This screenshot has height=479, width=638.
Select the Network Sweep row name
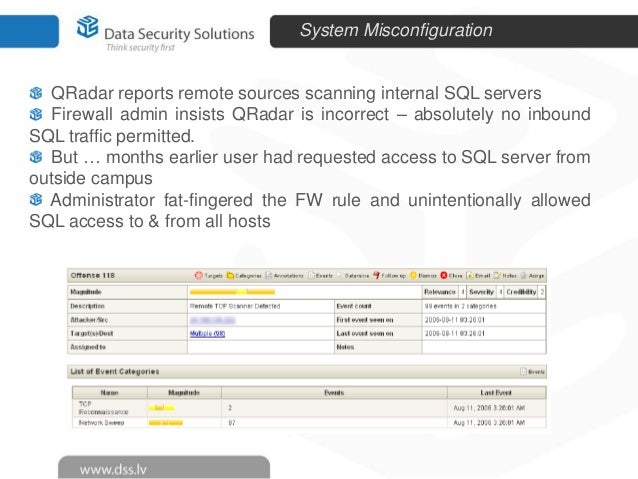tap(101, 423)
